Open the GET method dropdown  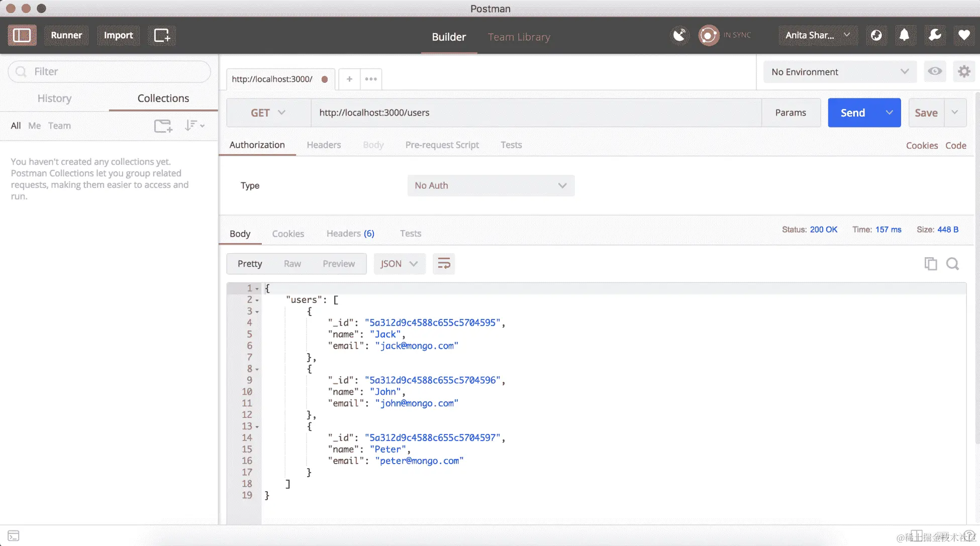click(x=268, y=113)
